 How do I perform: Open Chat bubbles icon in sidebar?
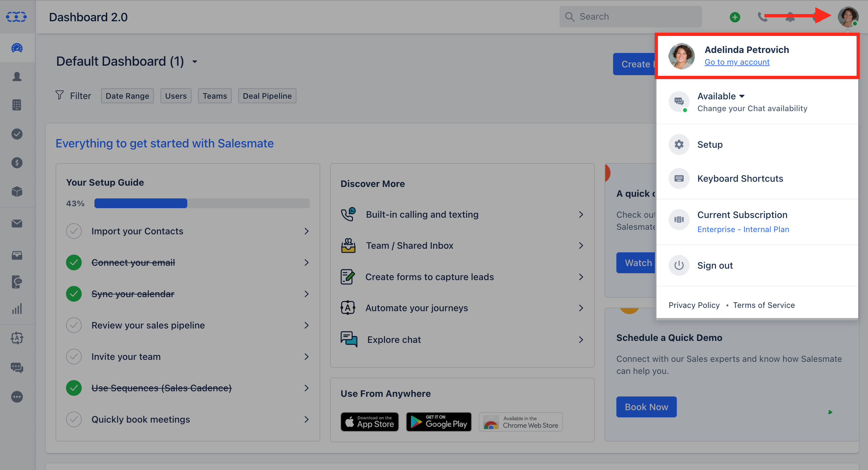(17, 367)
